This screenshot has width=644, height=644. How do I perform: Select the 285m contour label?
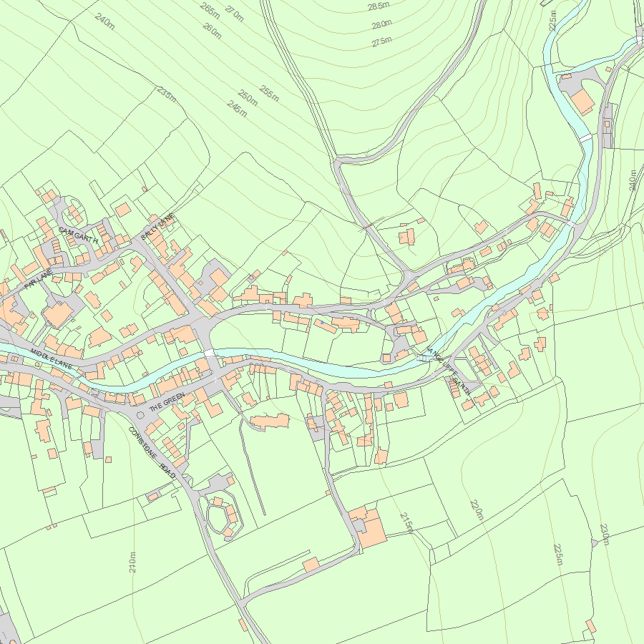click(379, 6)
